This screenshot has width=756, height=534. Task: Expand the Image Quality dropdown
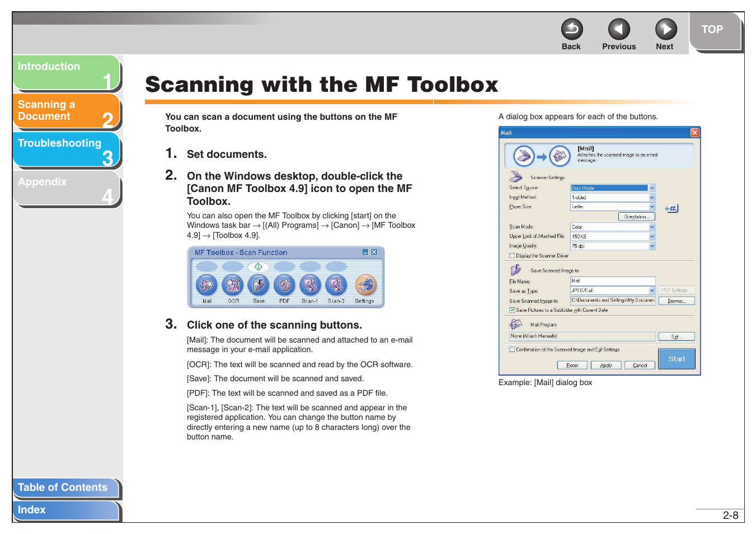click(x=652, y=246)
